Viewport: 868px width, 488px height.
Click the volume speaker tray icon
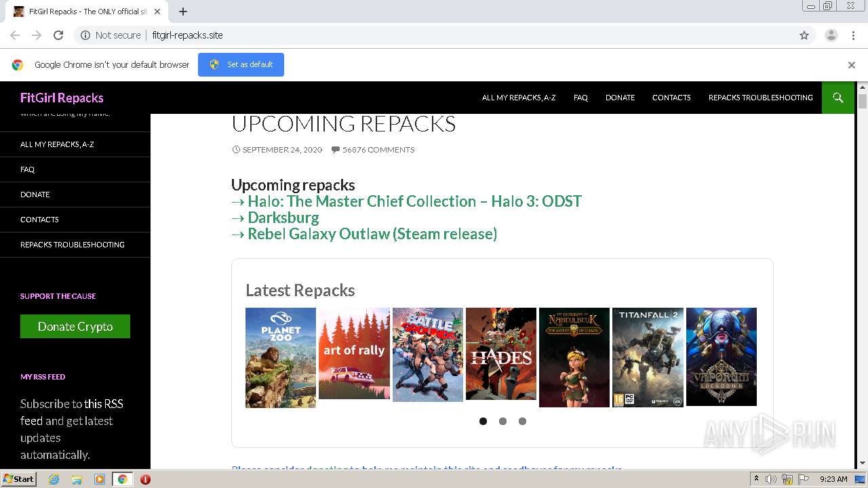point(771,479)
